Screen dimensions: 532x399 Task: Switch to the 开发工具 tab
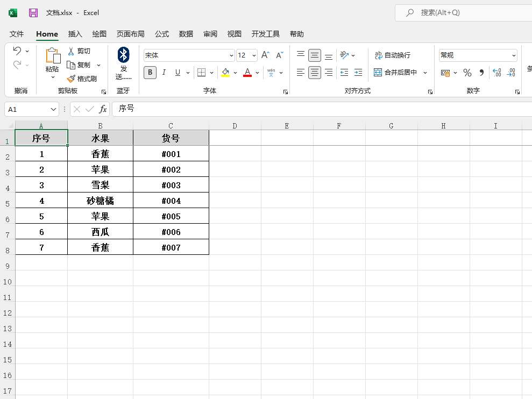pos(266,34)
